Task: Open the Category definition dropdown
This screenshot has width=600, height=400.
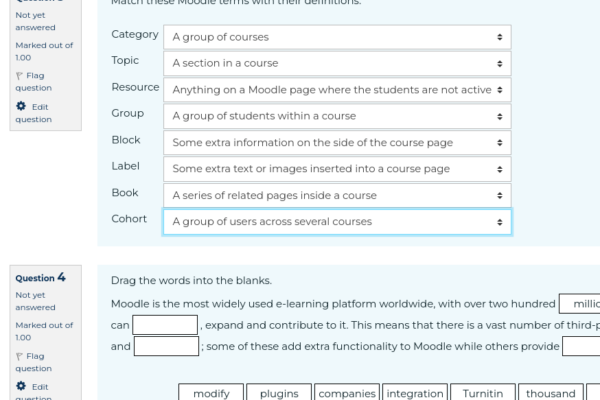Action: (x=337, y=37)
